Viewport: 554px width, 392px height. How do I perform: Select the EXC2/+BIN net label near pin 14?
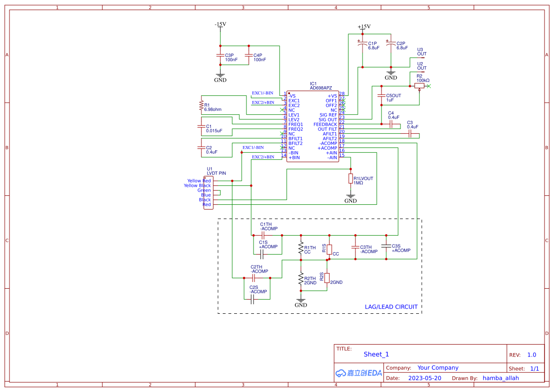(264, 157)
